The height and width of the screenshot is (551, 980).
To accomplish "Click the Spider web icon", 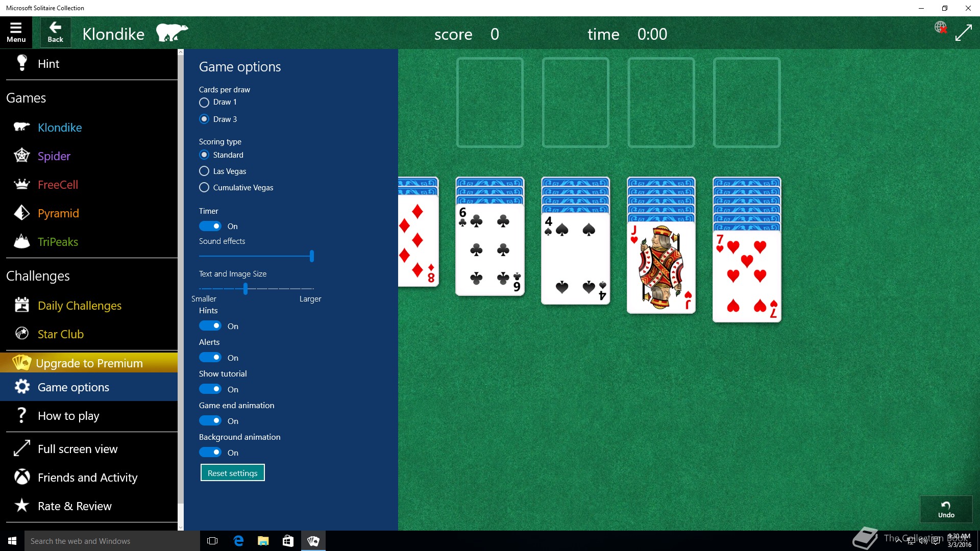I will pyautogui.click(x=21, y=156).
